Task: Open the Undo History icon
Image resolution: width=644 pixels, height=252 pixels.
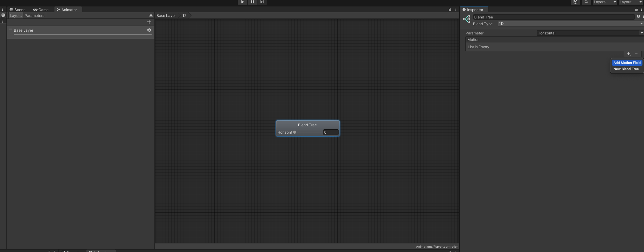Action: tap(575, 2)
